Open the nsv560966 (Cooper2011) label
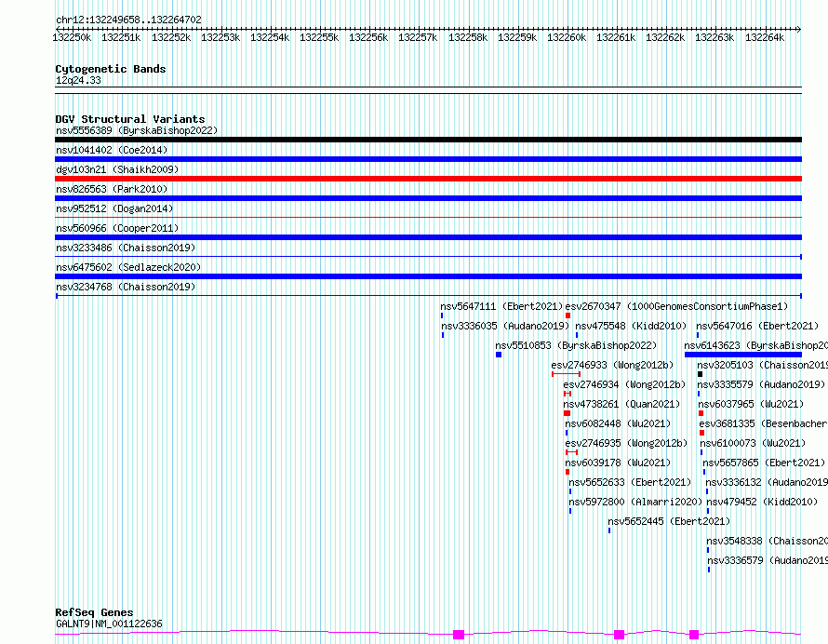Viewport: 828px width, 644px height. [x=117, y=228]
